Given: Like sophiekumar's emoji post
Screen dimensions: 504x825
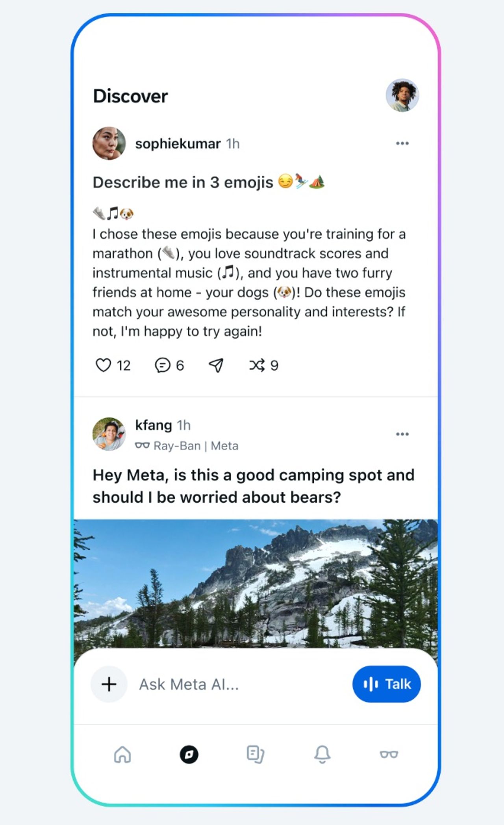Looking at the screenshot, I should click(104, 365).
